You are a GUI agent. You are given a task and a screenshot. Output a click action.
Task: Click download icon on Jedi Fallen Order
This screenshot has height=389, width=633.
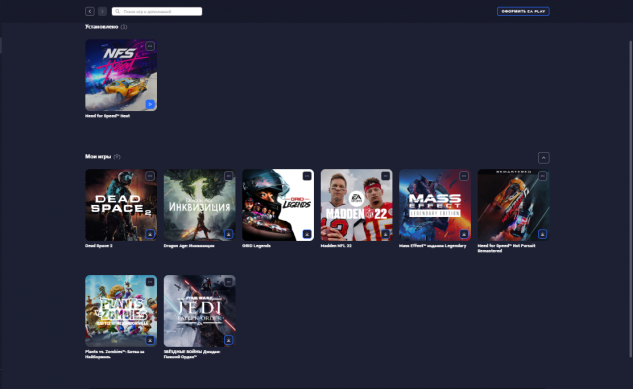[228, 340]
